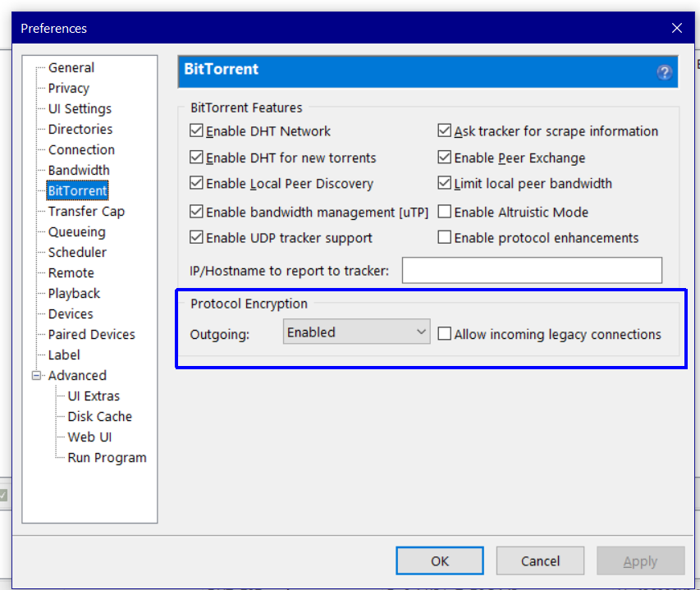The width and height of the screenshot is (700, 590).
Task: Collapse the Advanced tree node
Action: tap(36, 375)
